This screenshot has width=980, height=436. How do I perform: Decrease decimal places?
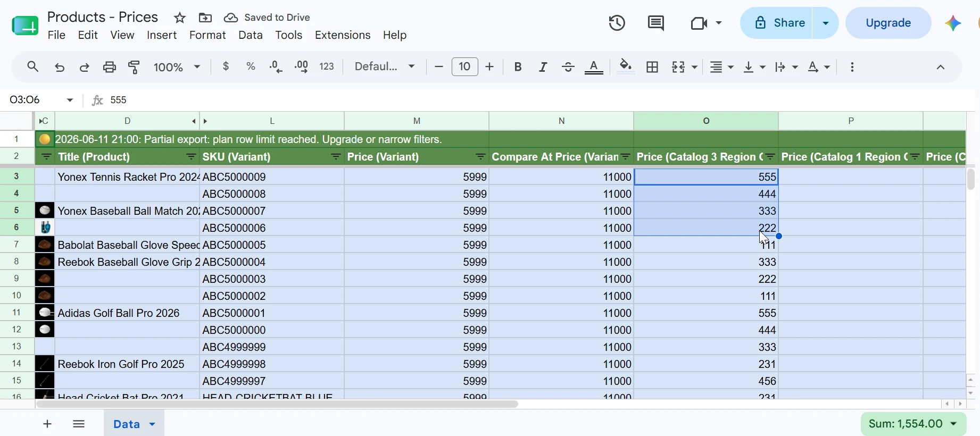tap(276, 66)
